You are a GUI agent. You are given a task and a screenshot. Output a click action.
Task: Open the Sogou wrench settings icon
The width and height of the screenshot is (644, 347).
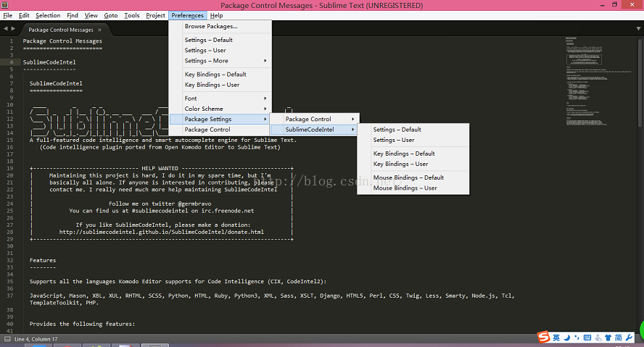click(629, 338)
